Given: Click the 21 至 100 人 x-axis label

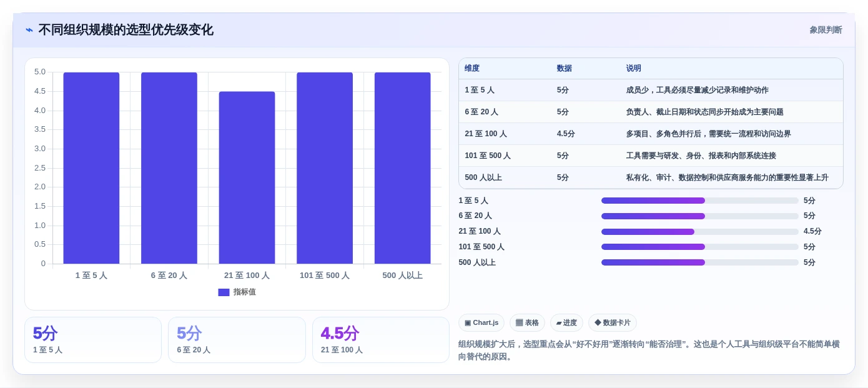Looking at the screenshot, I should 247,276.
